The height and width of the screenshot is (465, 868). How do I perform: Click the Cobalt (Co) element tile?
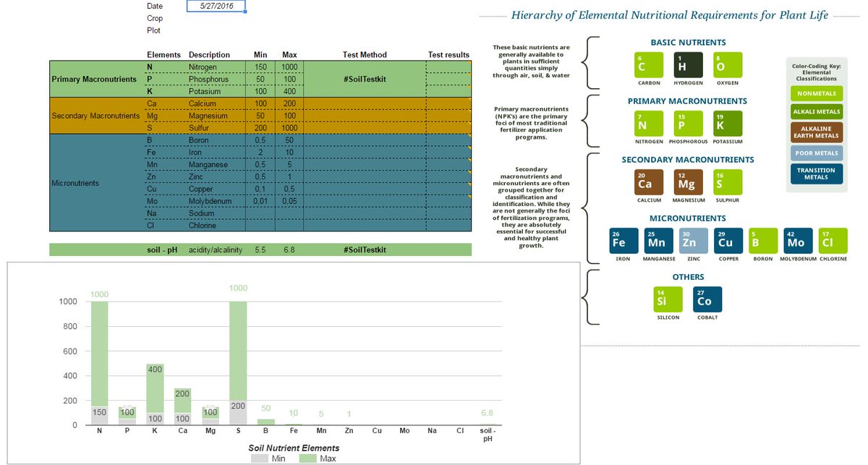pos(707,299)
